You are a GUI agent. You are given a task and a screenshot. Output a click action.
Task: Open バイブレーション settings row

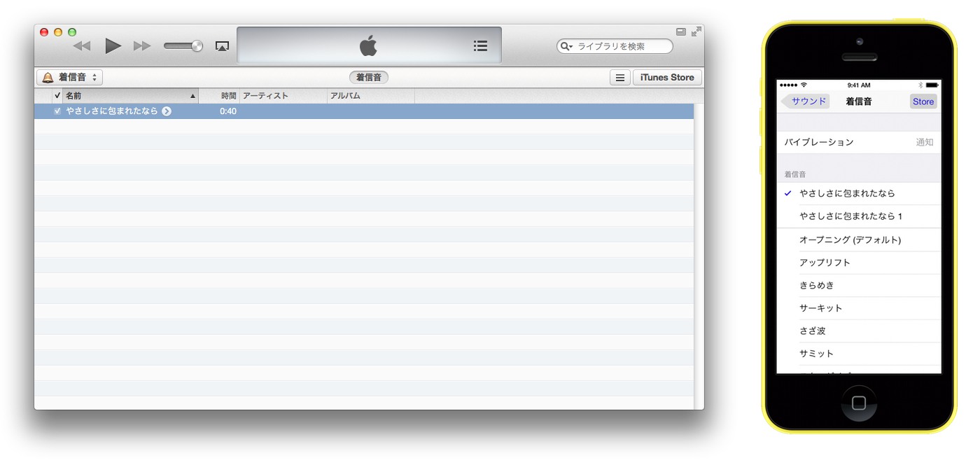coord(859,142)
